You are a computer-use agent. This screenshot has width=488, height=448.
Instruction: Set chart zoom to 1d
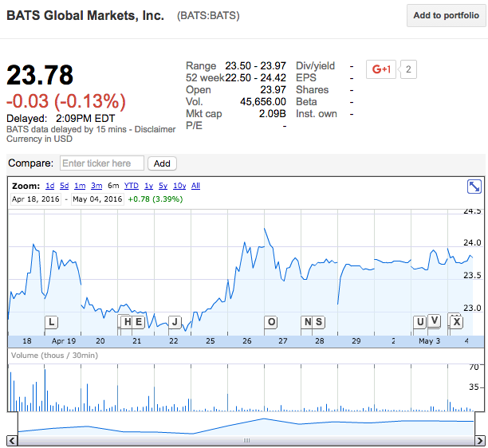point(49,186)
